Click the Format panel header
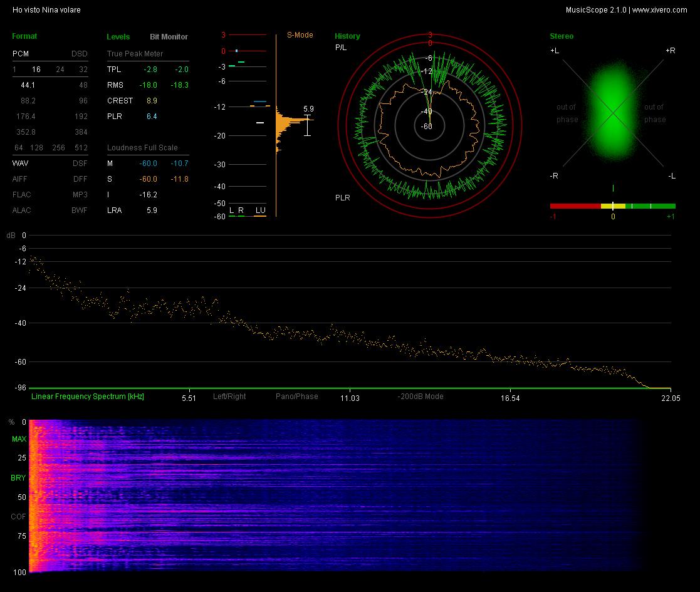Image resolution: width=700 pixels, height=592 pixels. (24, 36)
